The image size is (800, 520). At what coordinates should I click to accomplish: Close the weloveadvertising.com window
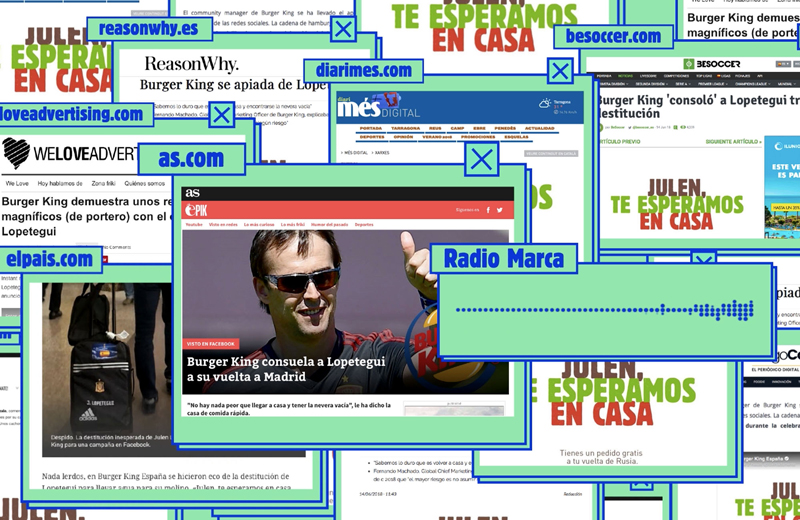pyautogui.click(x=221, y=115)
